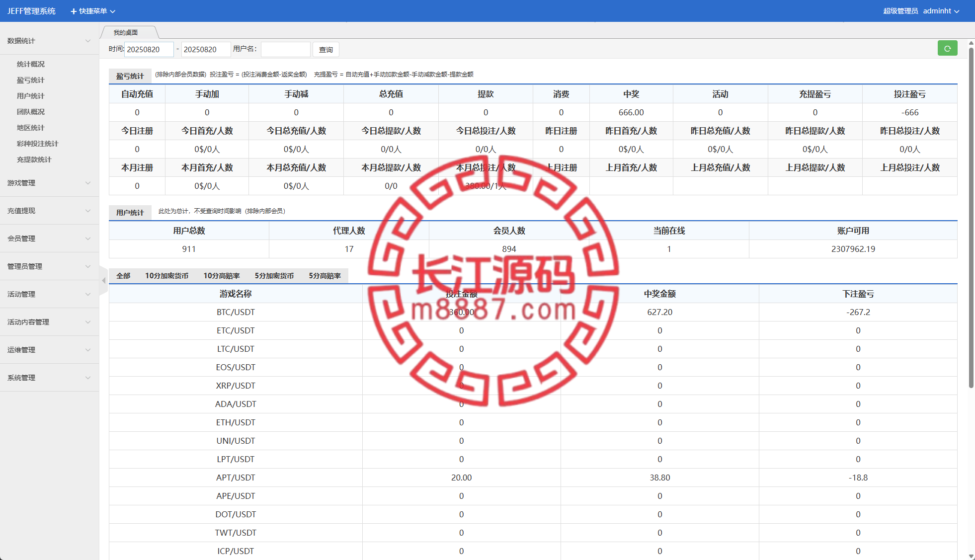
Task: Click the 下注盈亏 column header
Action: point(858,294)
